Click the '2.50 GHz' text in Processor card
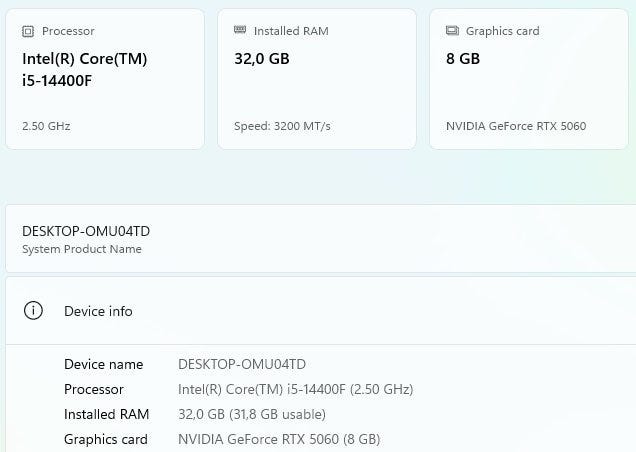The image size is (636, 452). tap(46, 126)
